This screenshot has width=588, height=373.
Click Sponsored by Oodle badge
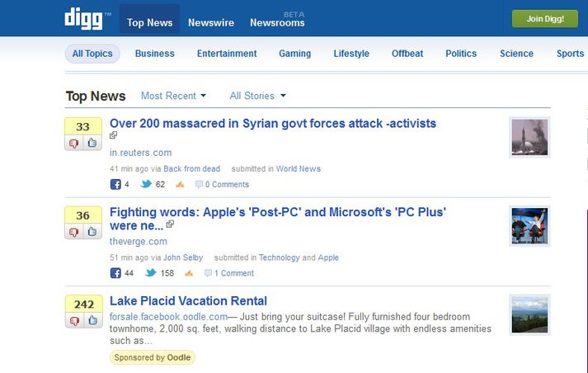pos(153,357)
